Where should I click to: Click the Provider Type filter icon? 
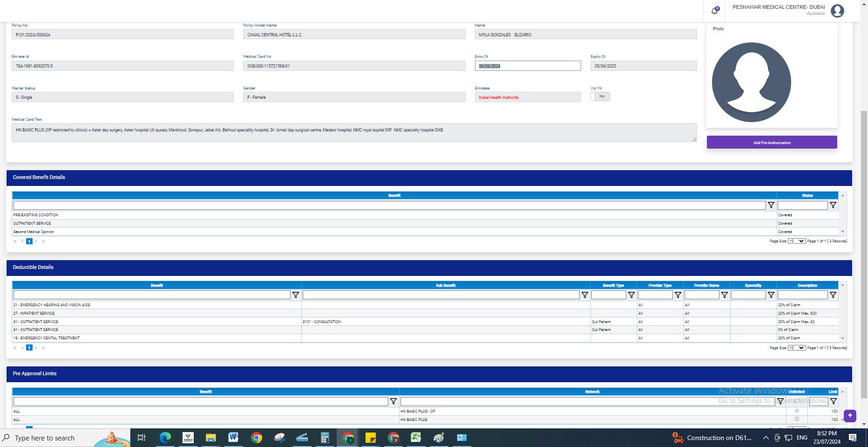point(678,295)
